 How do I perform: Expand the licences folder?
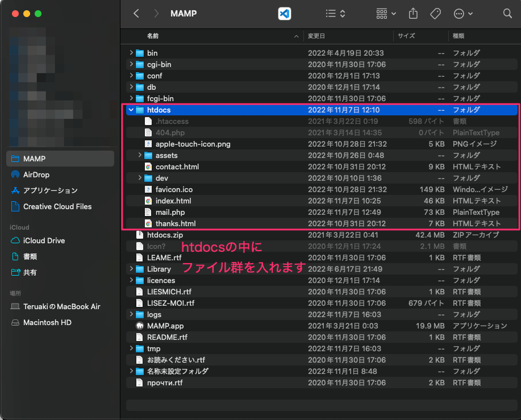131,280
